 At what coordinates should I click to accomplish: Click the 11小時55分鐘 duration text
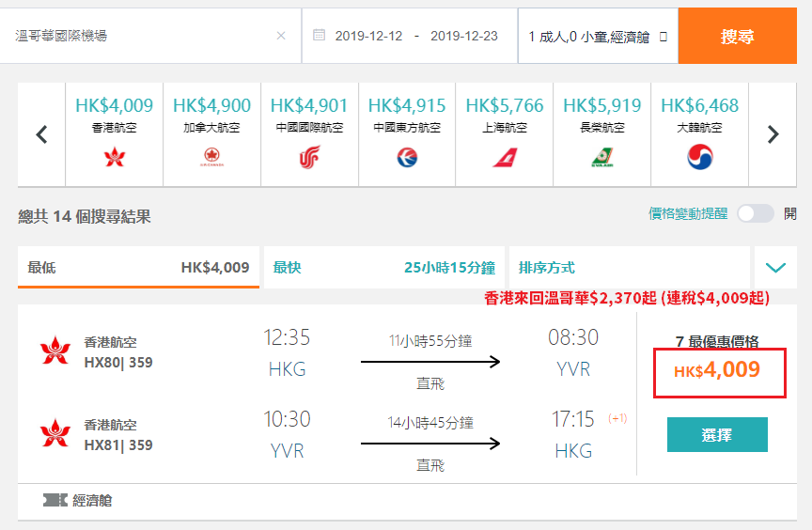pos(430,341)
